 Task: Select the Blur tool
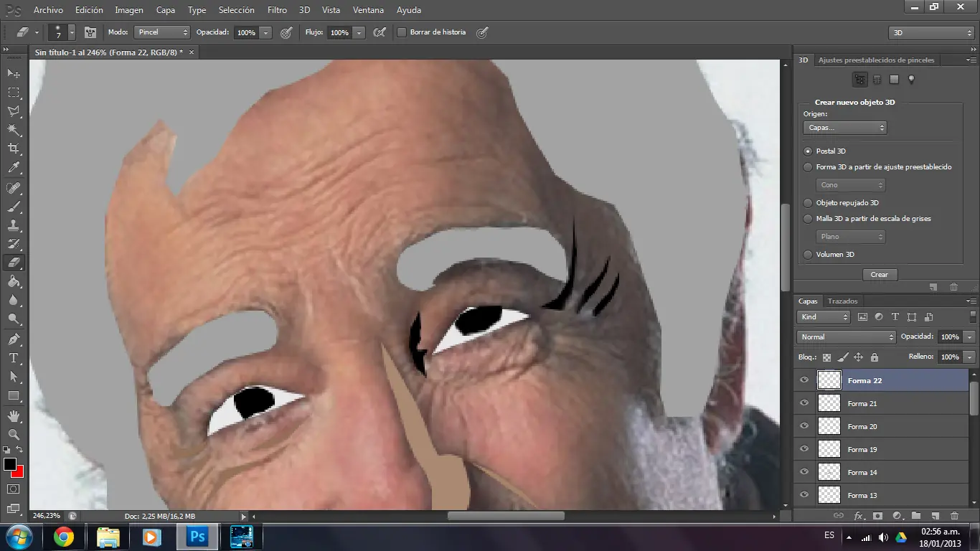tap(14, 301)
